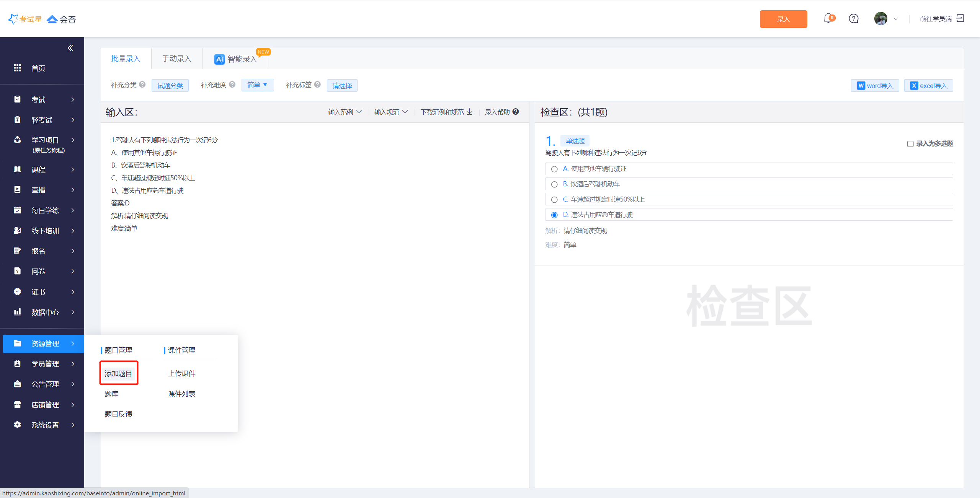The image size is (980, 498).
Task: Select option C 车速超过规定时速50%以上
Action: point(554,200)
